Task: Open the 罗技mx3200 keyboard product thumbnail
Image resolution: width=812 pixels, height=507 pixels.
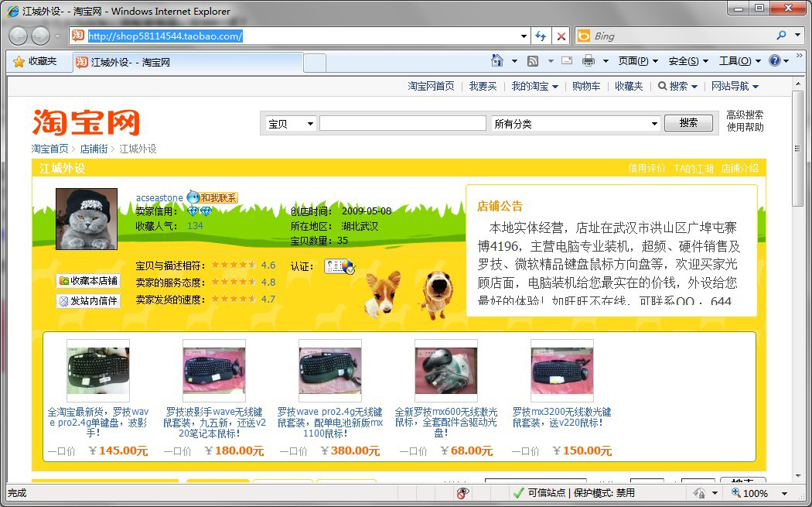Action: click(x=561, y=369)
